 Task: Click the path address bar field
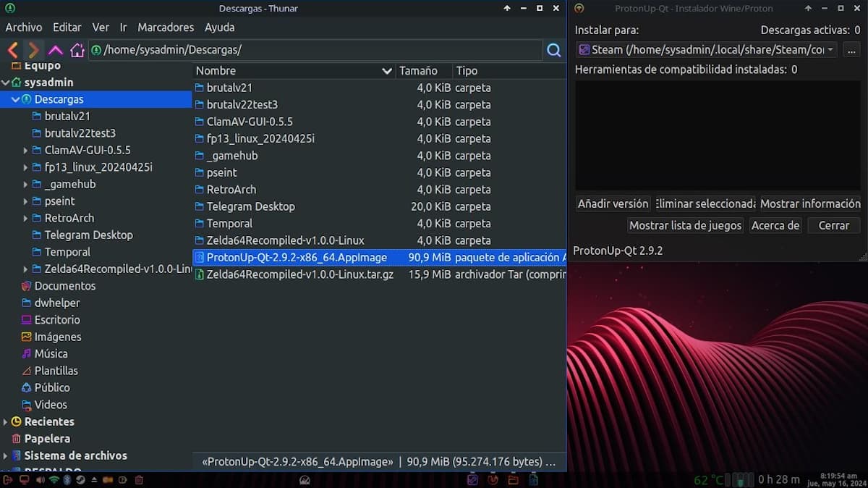pyautogui.click(x=318, y=50)
